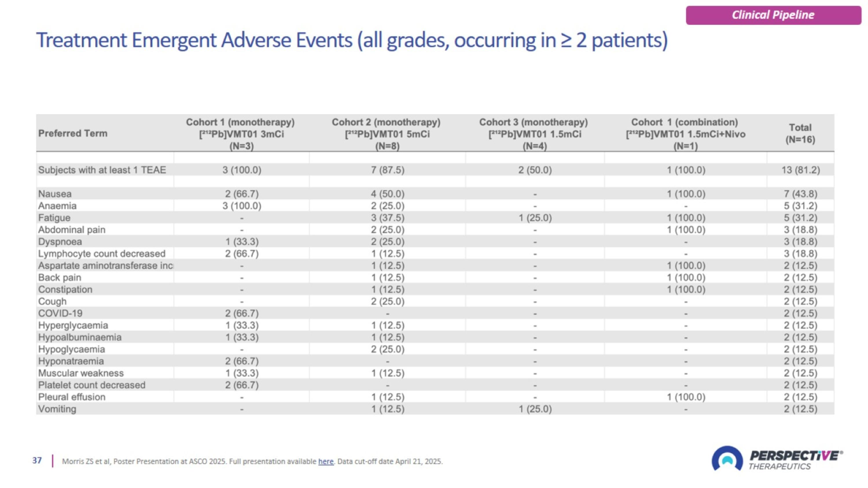
Task: Click the Vomiting row label
Action: pyautogui.click(x=57, y=409)
